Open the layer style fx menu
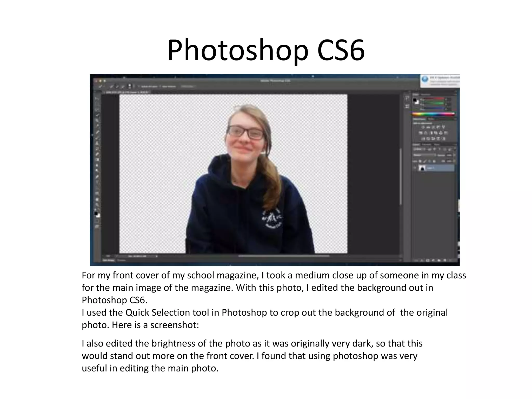Image resolution: width=532 pixels, height=399 pixels. (422, 260)
